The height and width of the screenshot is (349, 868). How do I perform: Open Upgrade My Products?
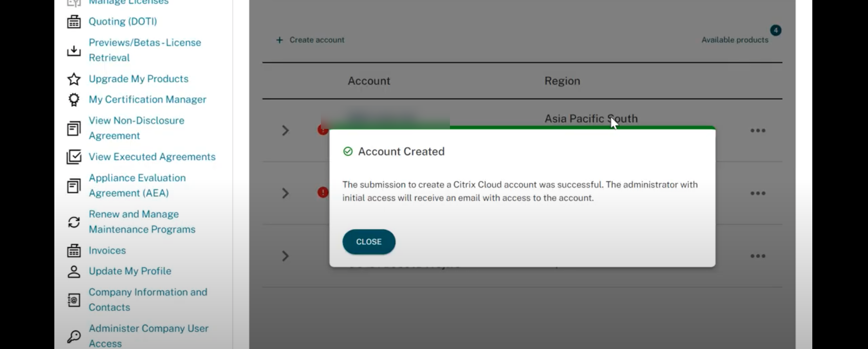coord(139,79)
